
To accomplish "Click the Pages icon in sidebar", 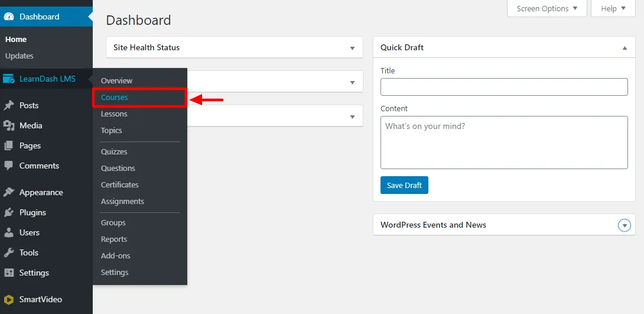I will point(9,146).
